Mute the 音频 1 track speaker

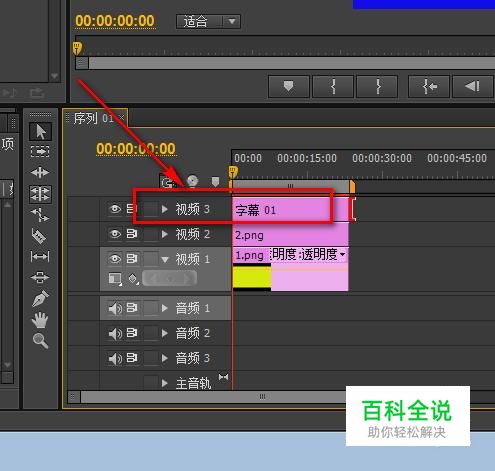coord(115,308)
